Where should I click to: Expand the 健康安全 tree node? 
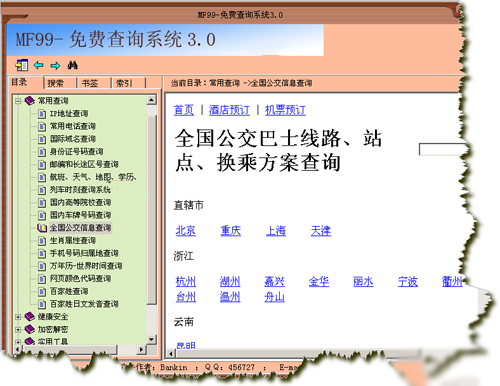(x=18, y=317)
